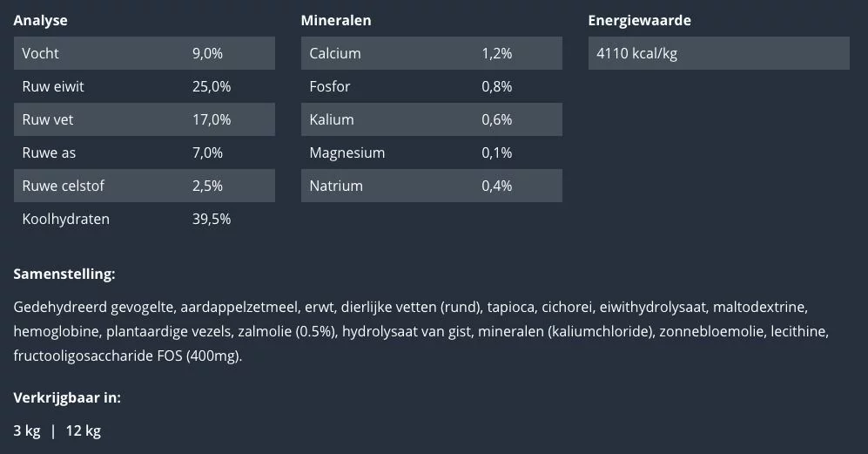The image size is (868, 454).
Task: Select the Vocht row label
Action: point(40,53)
